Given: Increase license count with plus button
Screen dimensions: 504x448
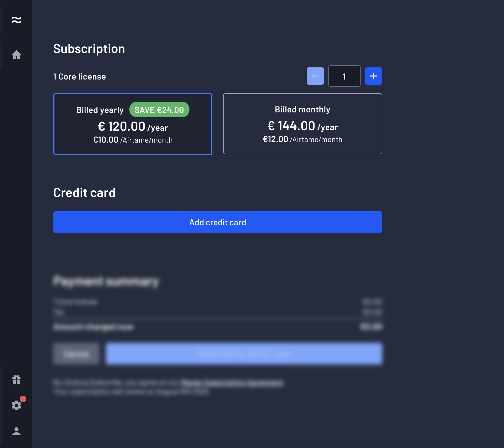Looking at the screenshot, I should pyautogui.click(x=373, y=76).
